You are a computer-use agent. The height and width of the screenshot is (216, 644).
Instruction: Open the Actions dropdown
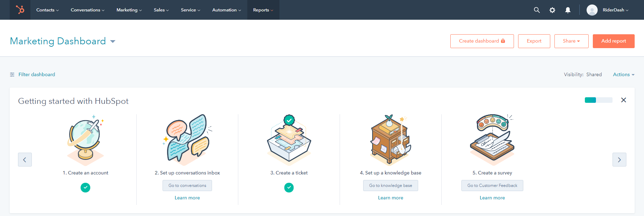pyautogui.click(x=624, y=74)
